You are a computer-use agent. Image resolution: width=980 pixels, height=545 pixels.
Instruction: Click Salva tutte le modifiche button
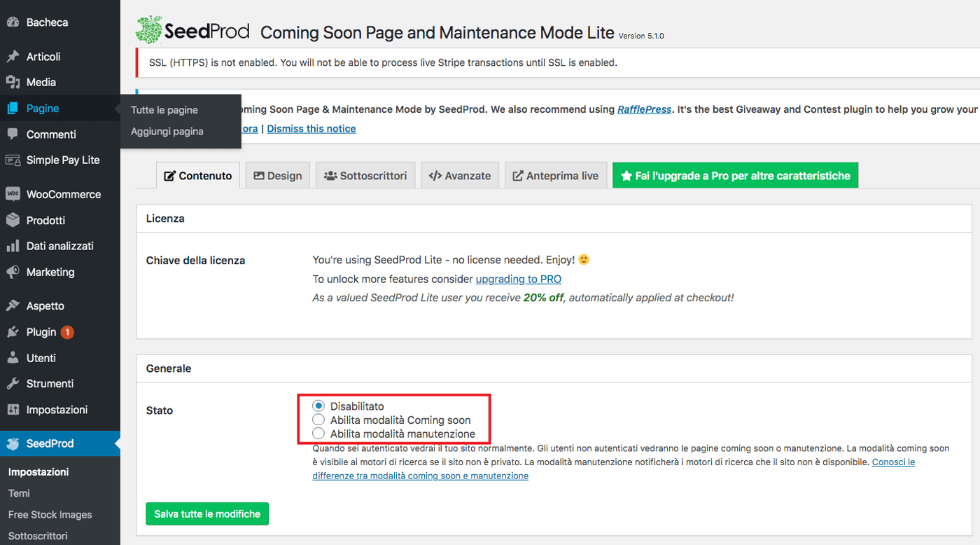click(x=207, y=514)
